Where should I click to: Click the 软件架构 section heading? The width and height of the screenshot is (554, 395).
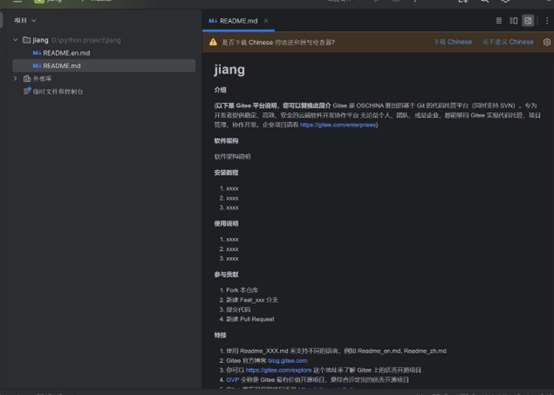click(x=226, y=141)
